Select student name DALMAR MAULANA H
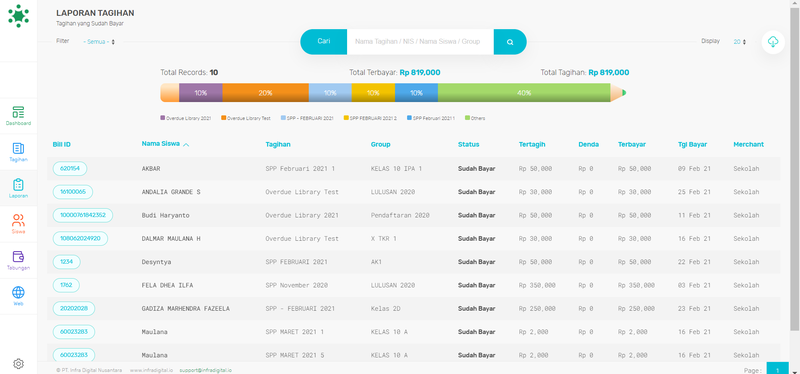The image size is (800, 374). pyautogui.click(x=171, y=238)
